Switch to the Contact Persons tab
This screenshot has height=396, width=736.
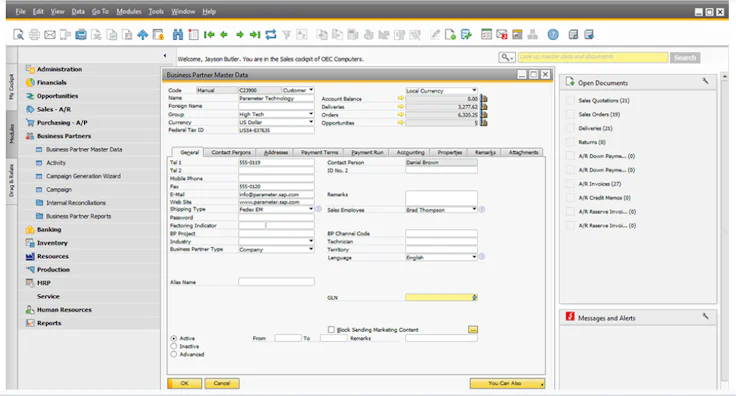click(231, 152)
